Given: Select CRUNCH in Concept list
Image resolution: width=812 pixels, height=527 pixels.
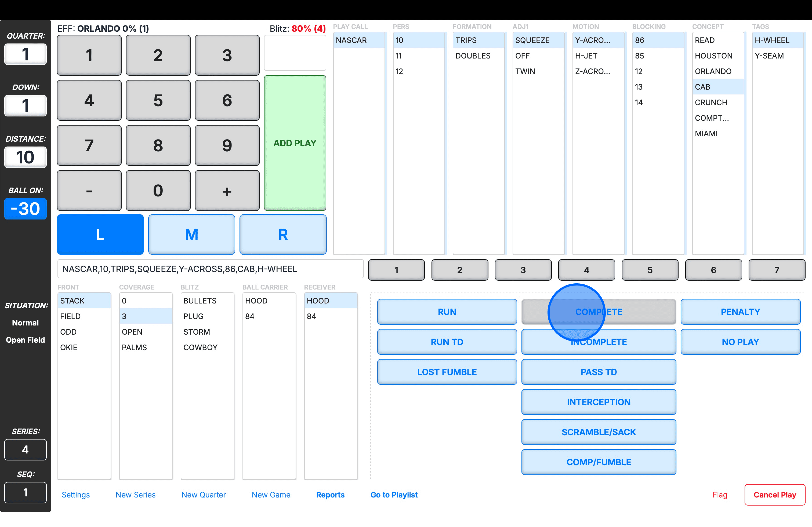Looking at the screenshot, I should (x=718, y=103).
